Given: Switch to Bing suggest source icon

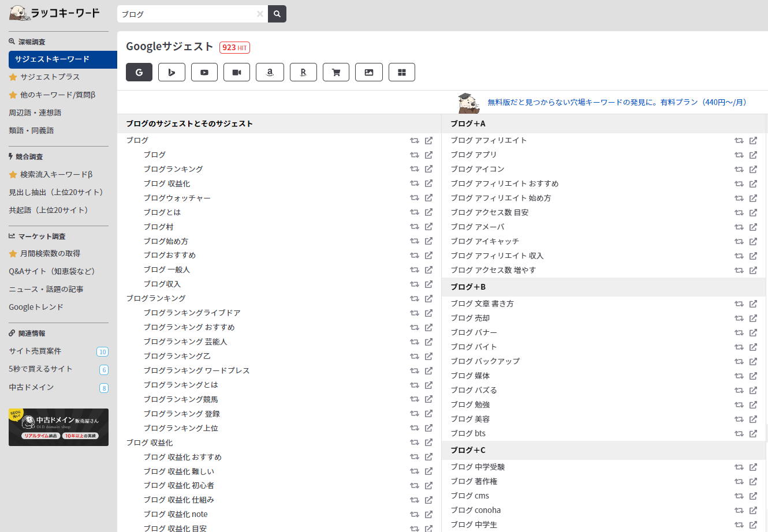Looking at the screenshot, I should pyautogui.click(x=172, y=72).
